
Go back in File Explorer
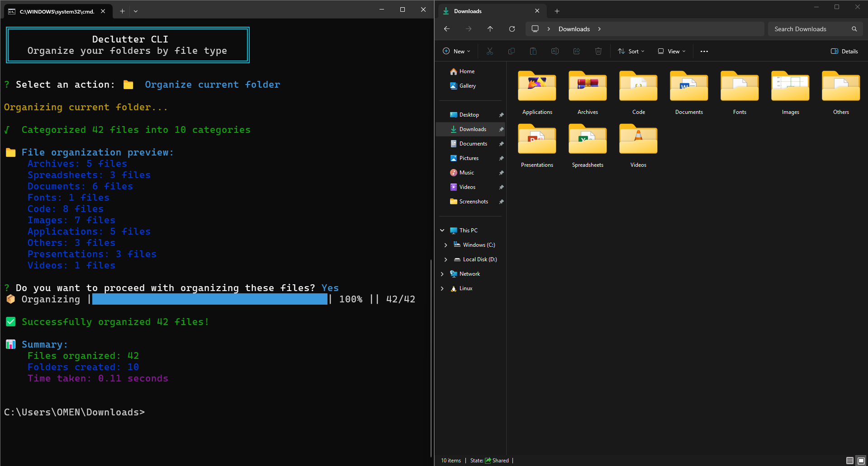point(447,29)
